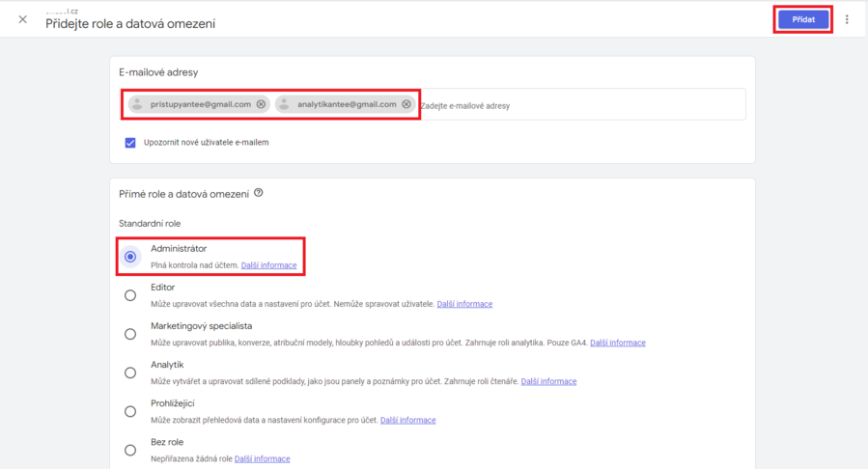Open the three-dot more options menu
The height and width of the screenshot is (469, 868).
tap(847, 19)
